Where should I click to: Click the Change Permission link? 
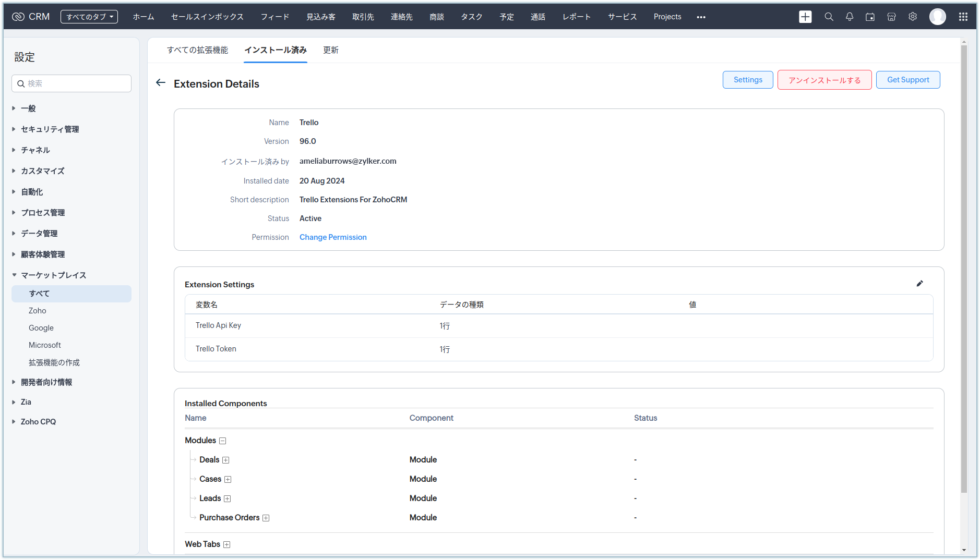point(333,237)
